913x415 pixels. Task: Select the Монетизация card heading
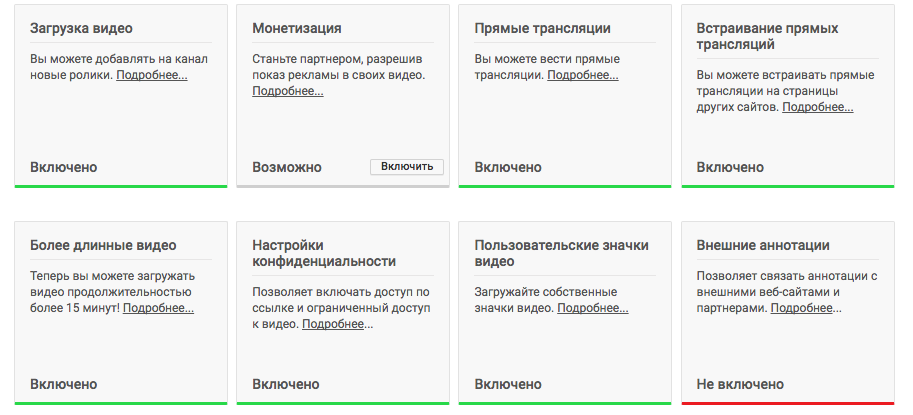tap(297, 28)
